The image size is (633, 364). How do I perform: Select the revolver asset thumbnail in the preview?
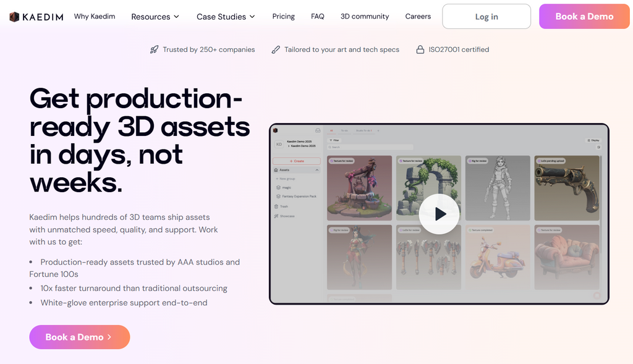(566, 188)
